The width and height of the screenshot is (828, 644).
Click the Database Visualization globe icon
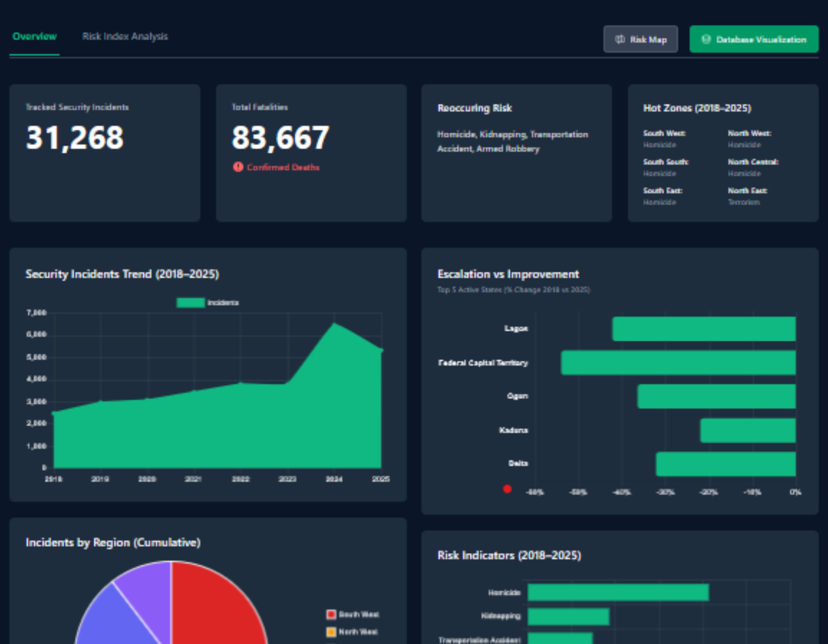[706, 39]
